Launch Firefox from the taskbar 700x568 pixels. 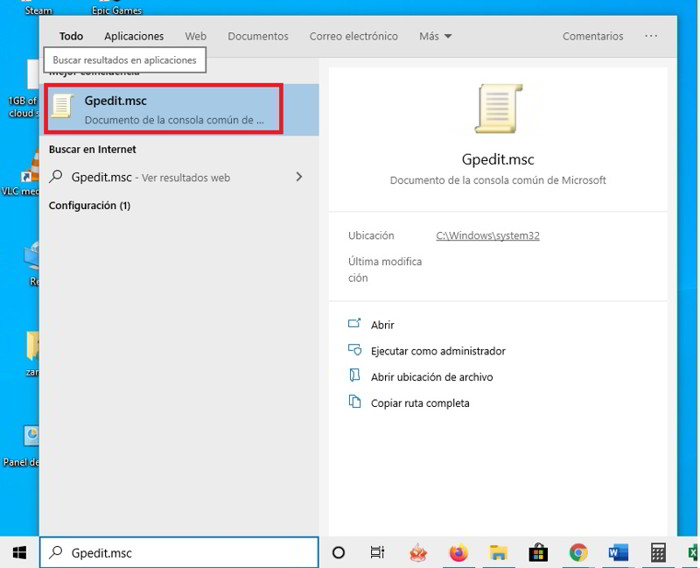coord(458,552)
